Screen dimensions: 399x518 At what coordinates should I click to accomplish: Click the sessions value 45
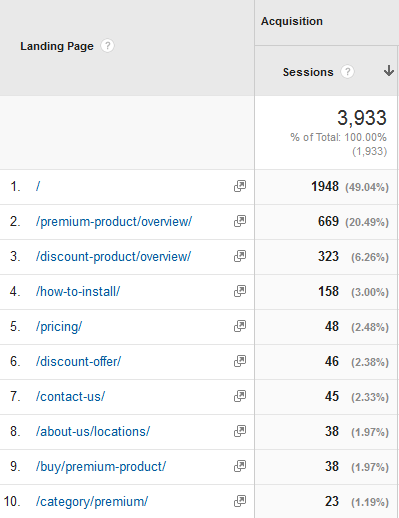[332, 396]
